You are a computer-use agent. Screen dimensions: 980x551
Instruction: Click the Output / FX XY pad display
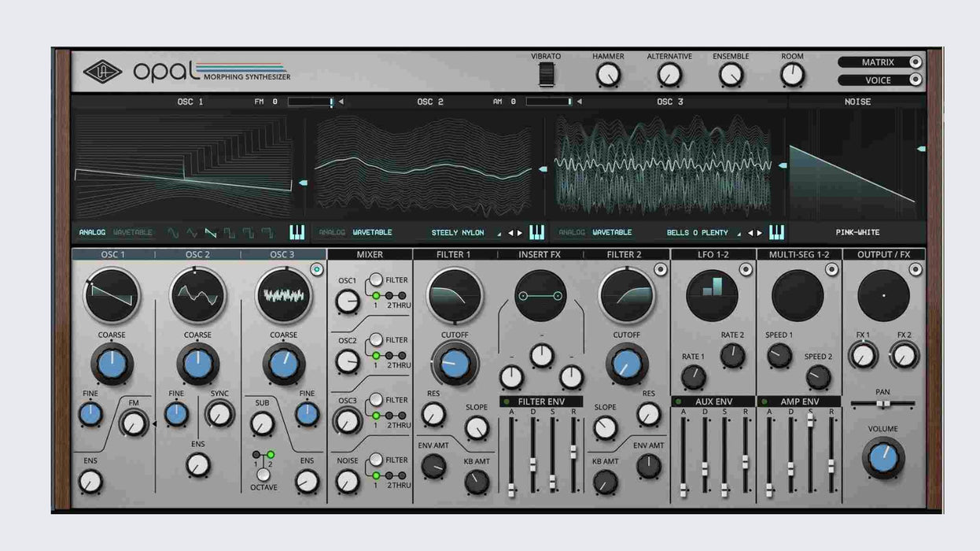(883, 295)
